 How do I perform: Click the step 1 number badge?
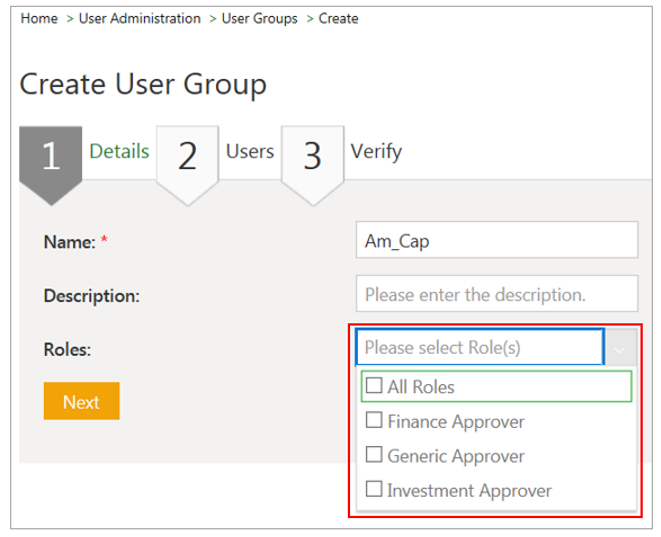pos(50,157)
